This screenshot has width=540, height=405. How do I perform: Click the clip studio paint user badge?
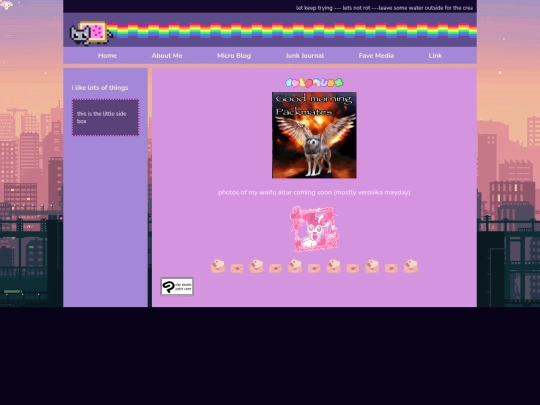[177, 287]
